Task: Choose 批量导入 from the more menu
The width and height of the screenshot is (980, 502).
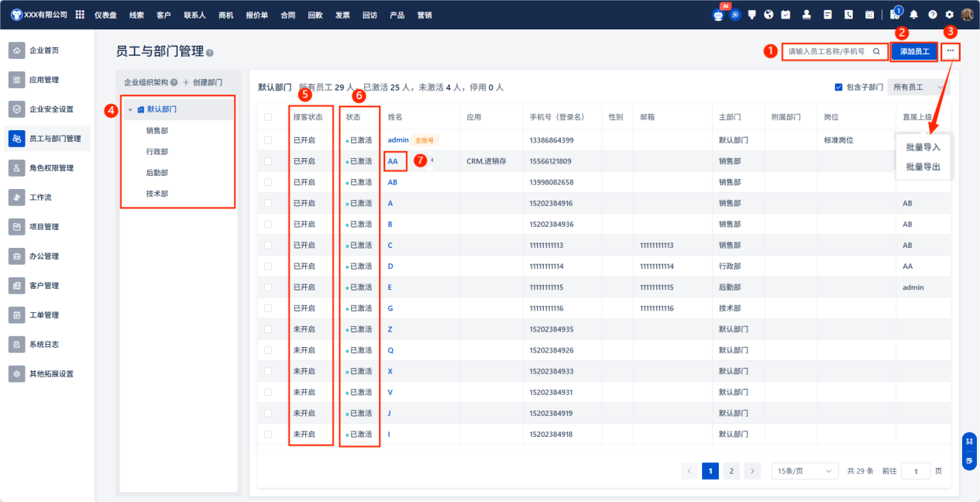Action: (923, 147)
